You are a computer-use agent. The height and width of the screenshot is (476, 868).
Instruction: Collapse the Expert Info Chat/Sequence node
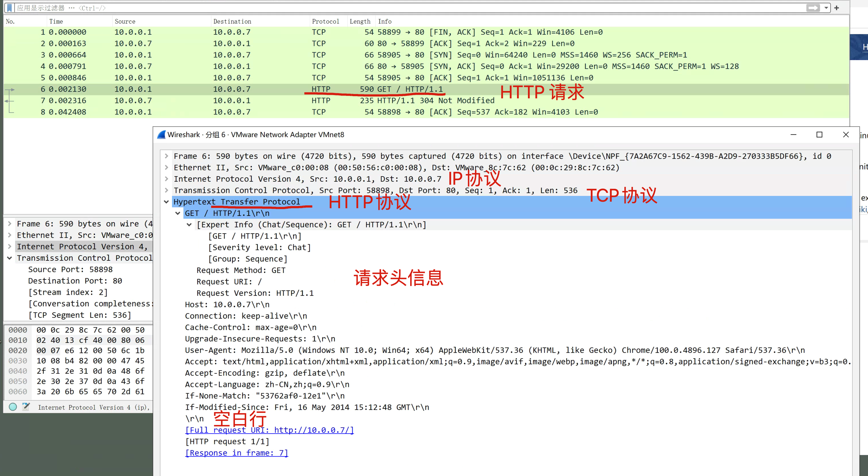tap(189, 225)
